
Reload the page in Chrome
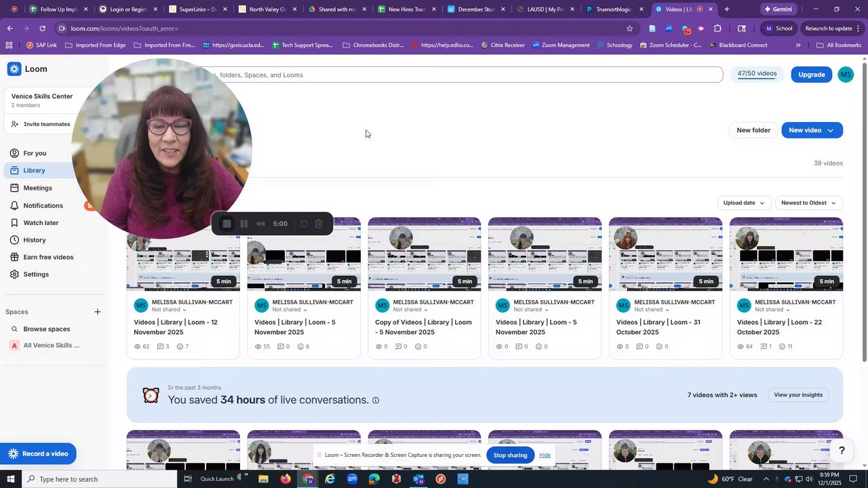click(x=43, y=28)
